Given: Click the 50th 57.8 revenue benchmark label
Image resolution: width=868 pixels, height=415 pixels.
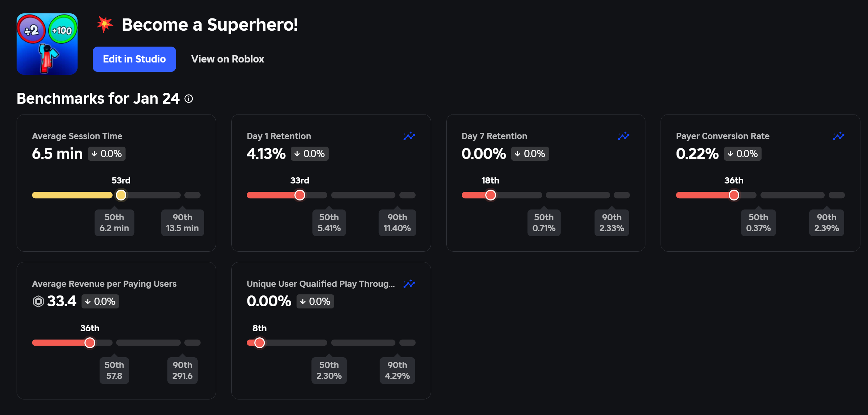Looking at the screenshot, I should (x=114, y=371).
